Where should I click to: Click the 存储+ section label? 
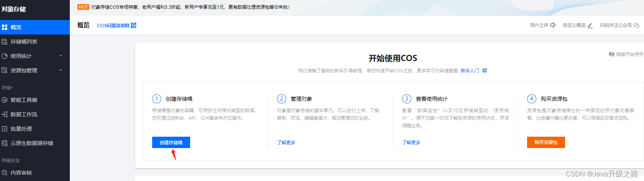[x=8, y=88]
